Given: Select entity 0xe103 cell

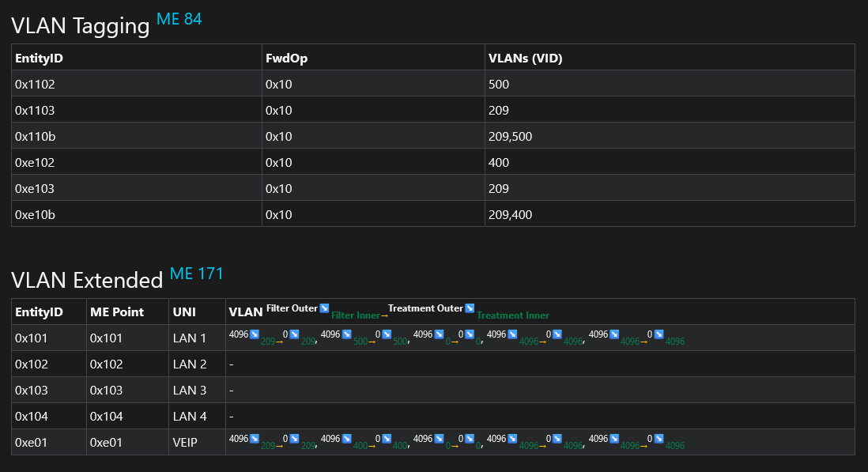Looking at the screenshot, I should click(137, 187).
